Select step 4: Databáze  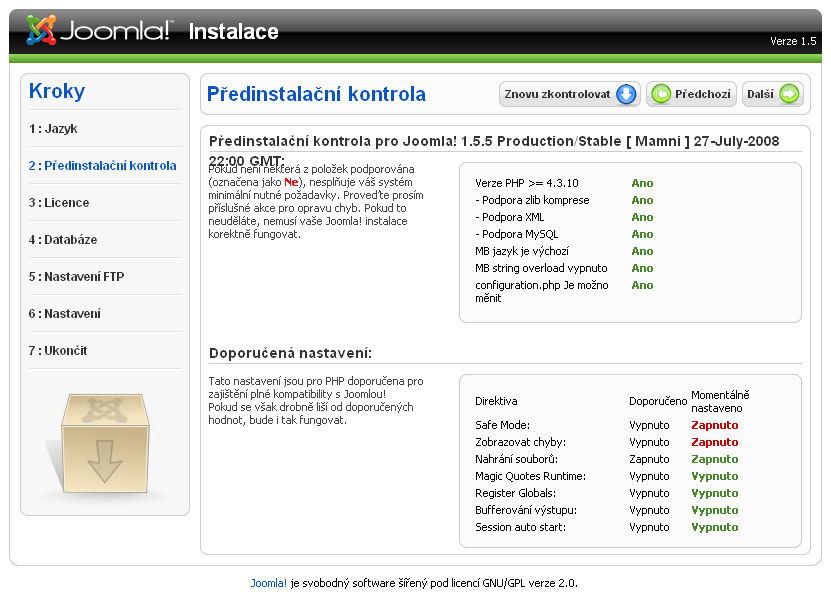click(63, 240)
